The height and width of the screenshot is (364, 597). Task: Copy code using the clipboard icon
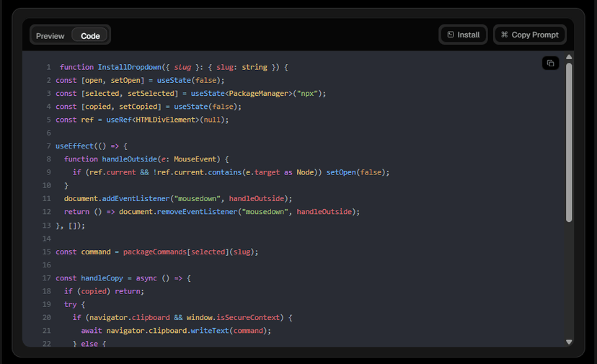click(x=550, y=63)
